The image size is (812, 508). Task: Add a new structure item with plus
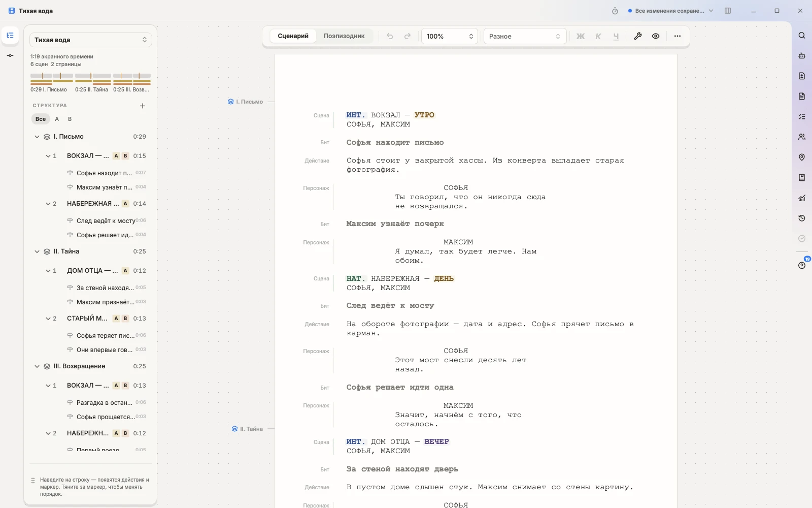[x=143, y=106]
